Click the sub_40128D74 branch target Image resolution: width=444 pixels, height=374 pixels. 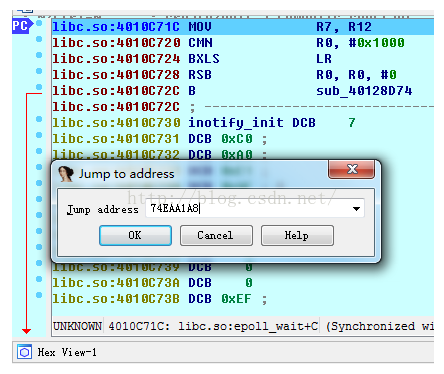tap(364, 91)
